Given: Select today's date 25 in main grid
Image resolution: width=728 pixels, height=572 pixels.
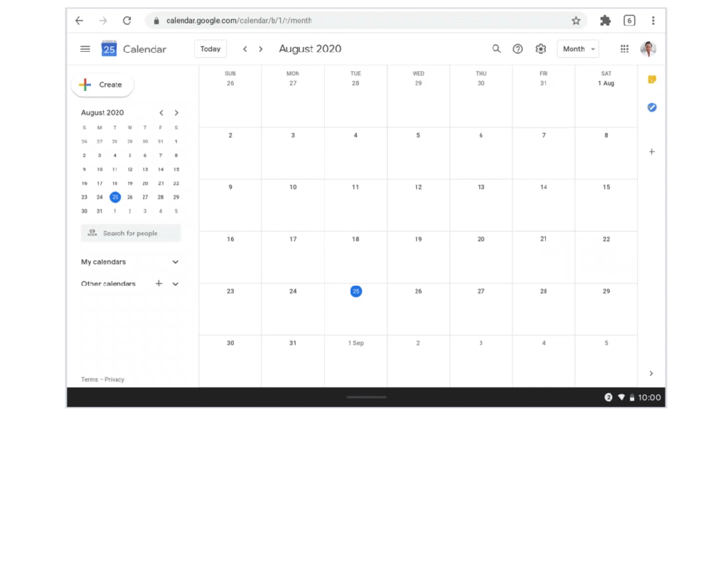Looking at the screenshot, I should [355, 291].
